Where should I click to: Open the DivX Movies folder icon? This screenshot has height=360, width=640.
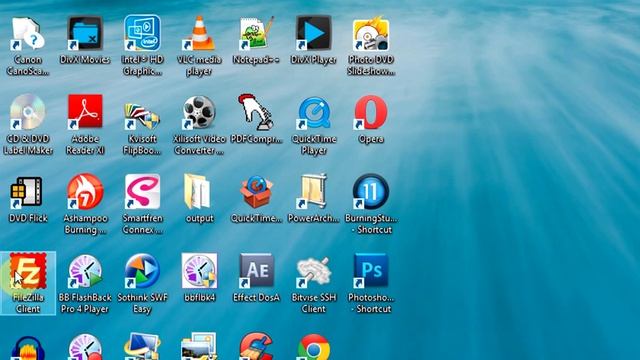pos(85,33)
